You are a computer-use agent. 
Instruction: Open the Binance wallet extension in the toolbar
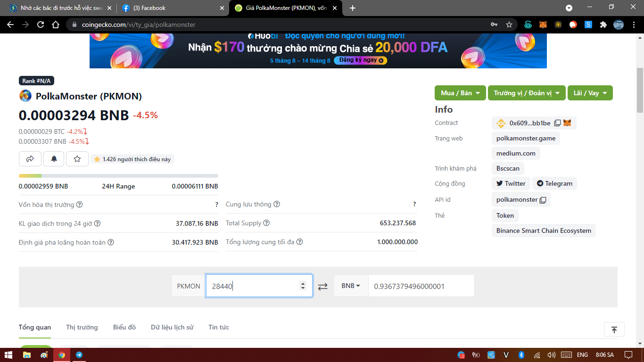tap(558, 25)
